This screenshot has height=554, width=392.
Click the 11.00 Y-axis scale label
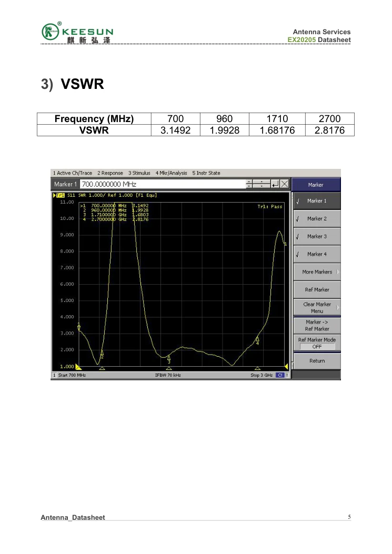coord(67,202)
